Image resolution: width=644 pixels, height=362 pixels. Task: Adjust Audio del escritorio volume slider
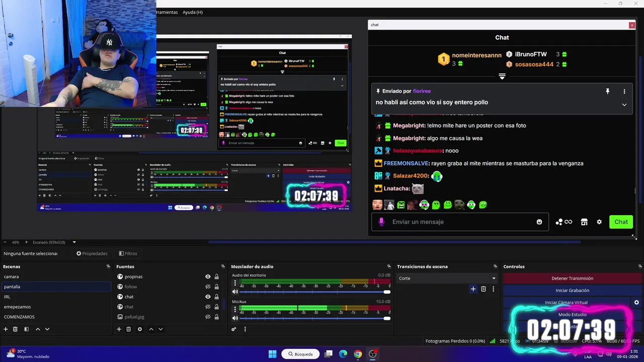click(314, 292)
